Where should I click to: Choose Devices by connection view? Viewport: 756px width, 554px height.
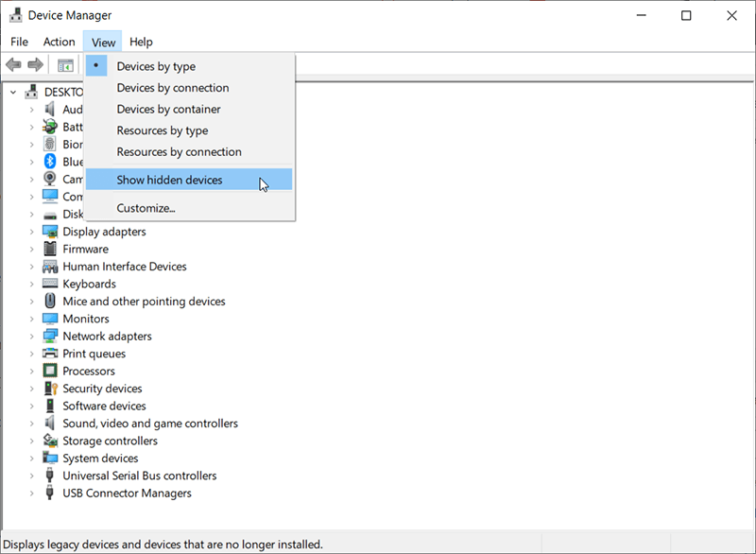[190, 88]
